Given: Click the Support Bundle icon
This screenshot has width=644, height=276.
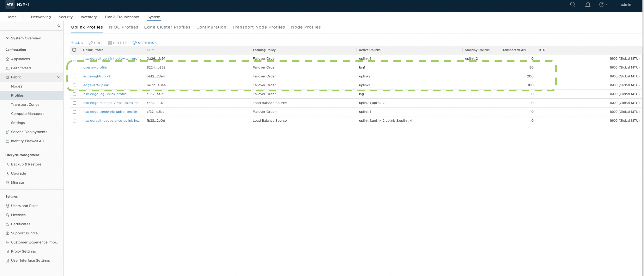Looking at the screenshot, I should click(x=8, y=233).
